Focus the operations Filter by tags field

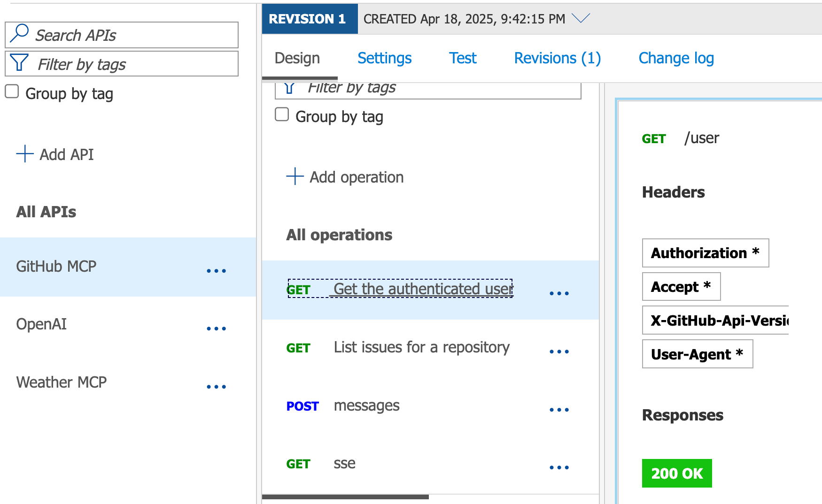click(x=428, y=91)
